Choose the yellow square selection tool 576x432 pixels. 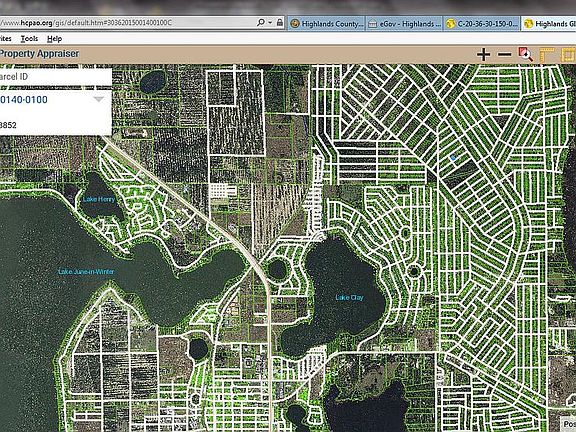click(x=568, y=55)
